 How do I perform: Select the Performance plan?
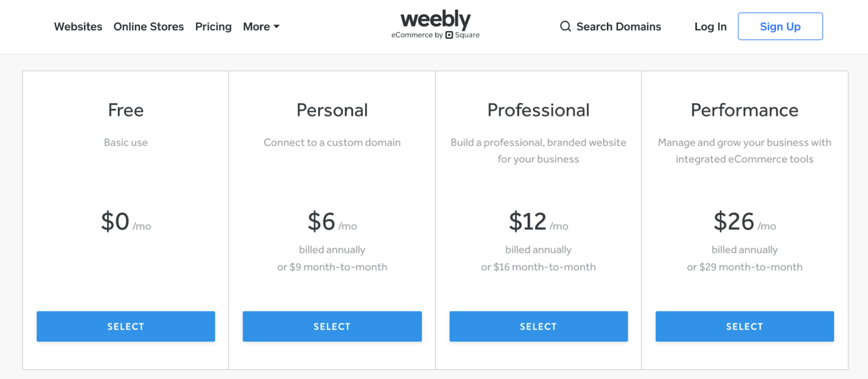pos(745,326)
